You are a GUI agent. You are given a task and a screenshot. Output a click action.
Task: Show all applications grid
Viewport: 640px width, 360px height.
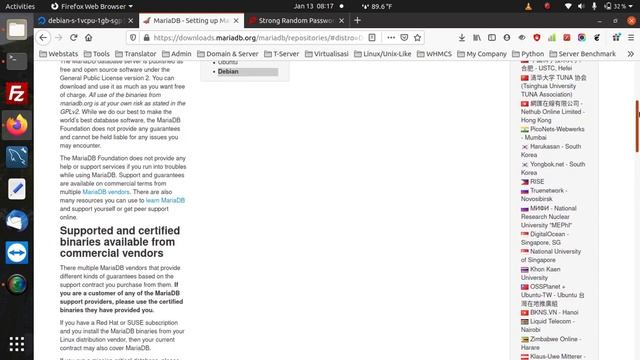coord(17,344)
